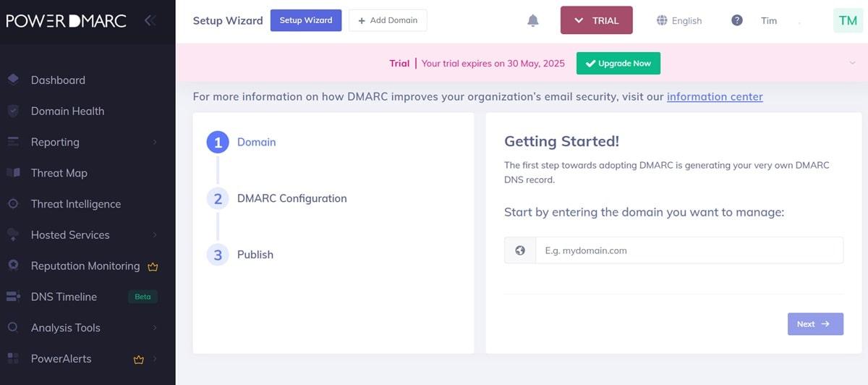Click the TM user avatar
868x385 pixels.
[848, 21]
